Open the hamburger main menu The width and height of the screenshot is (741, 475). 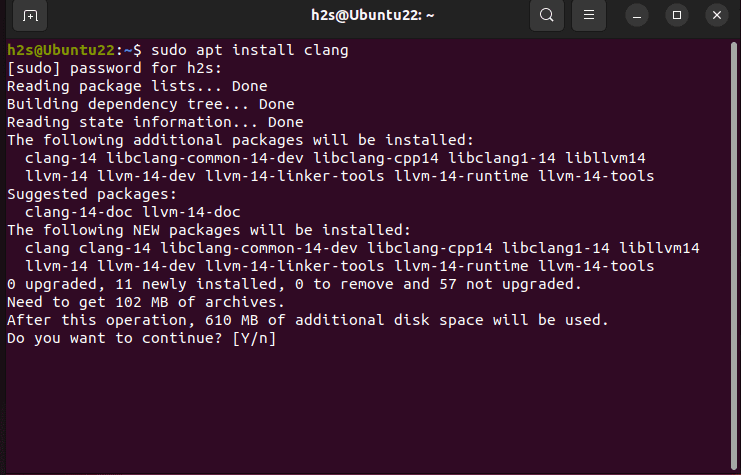[x=589, y=16]
